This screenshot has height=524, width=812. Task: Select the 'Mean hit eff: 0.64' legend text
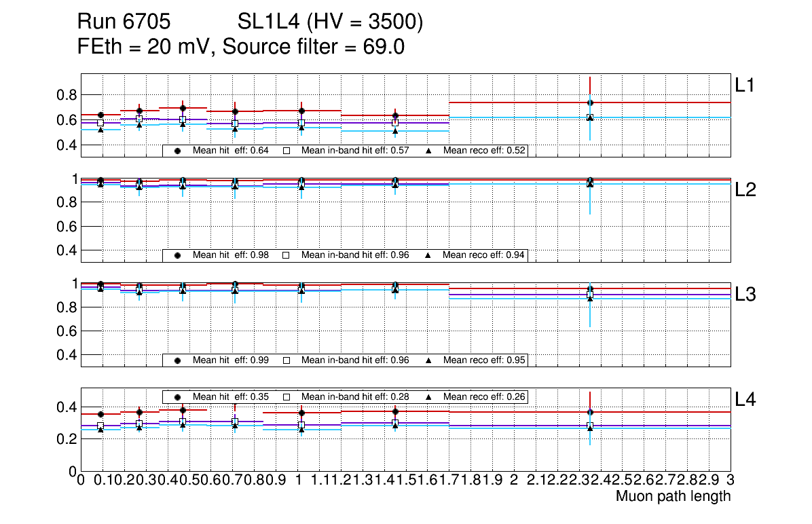[227, 151]
